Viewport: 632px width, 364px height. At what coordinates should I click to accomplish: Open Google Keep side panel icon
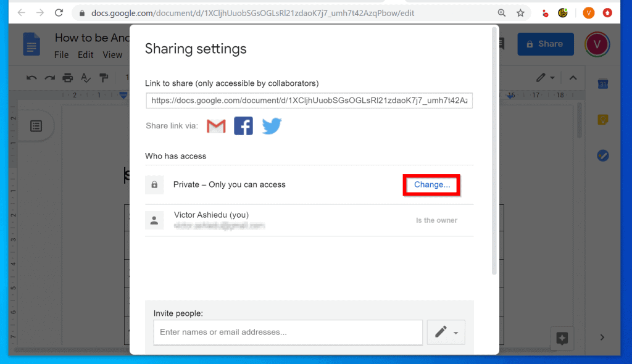coord(602,120)
